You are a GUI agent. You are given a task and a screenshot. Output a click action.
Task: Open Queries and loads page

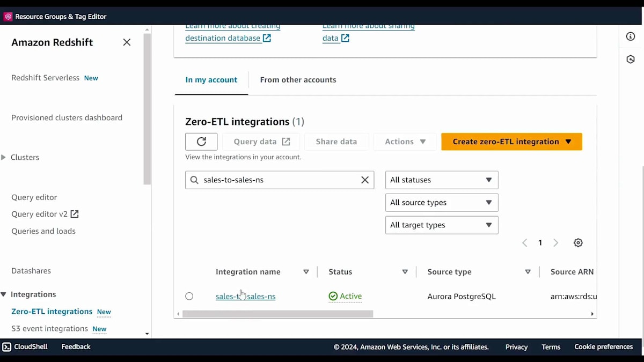(43, 231)
